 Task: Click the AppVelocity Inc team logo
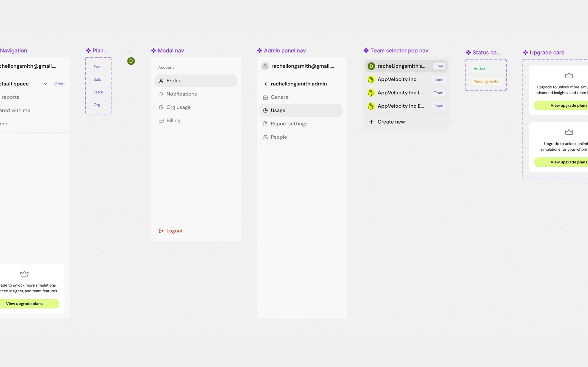(x=371, y=79)
